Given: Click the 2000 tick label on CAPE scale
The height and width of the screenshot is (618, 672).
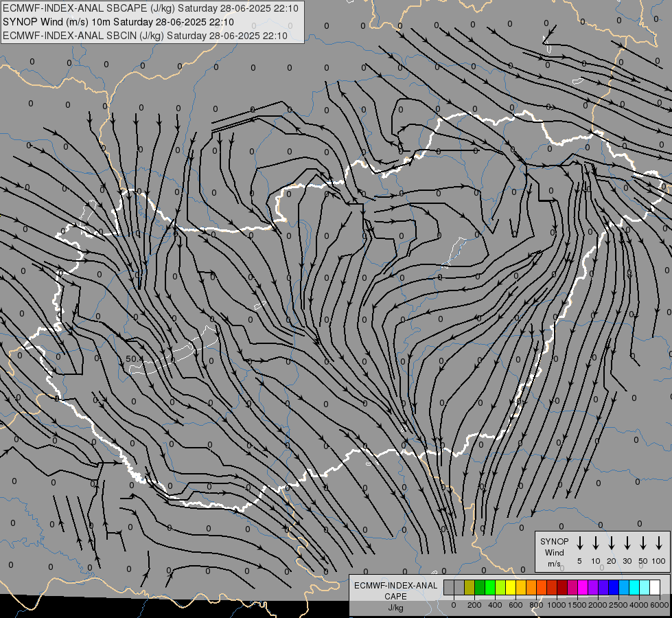Looking at the screenshot, I should (x=598, y=605).
